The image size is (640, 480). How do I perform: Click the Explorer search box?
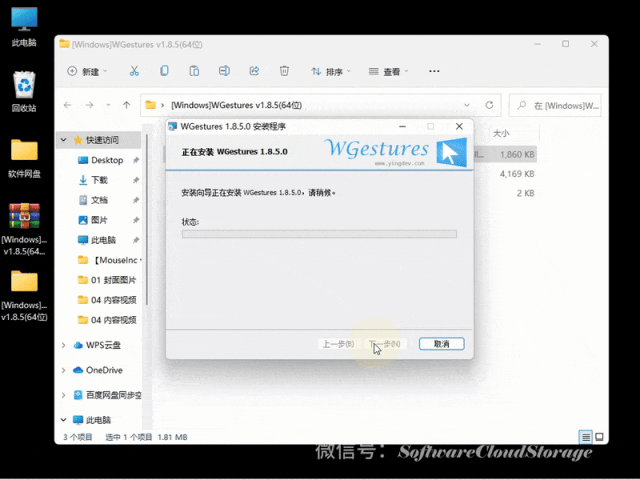(x=555, y=106)
